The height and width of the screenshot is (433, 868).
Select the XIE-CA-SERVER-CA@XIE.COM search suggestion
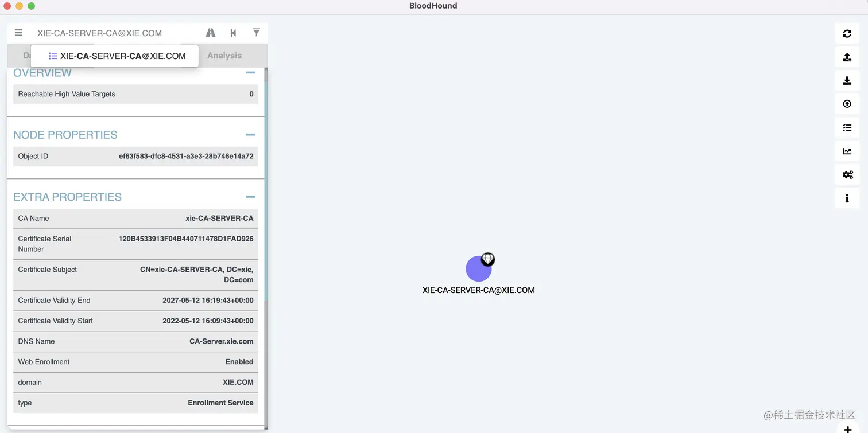[x=115, y=56]
